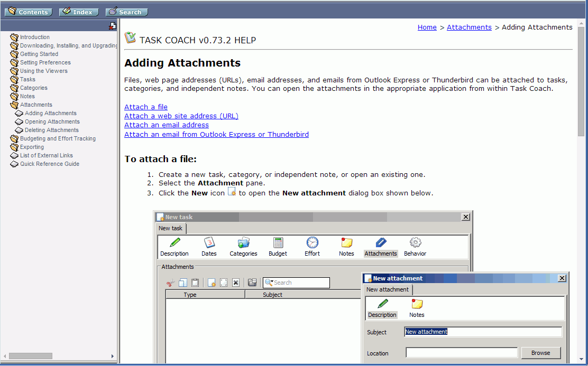
Task: Click the Delete X icon in Attachments toolbar
Action: (x=235, y=283)
